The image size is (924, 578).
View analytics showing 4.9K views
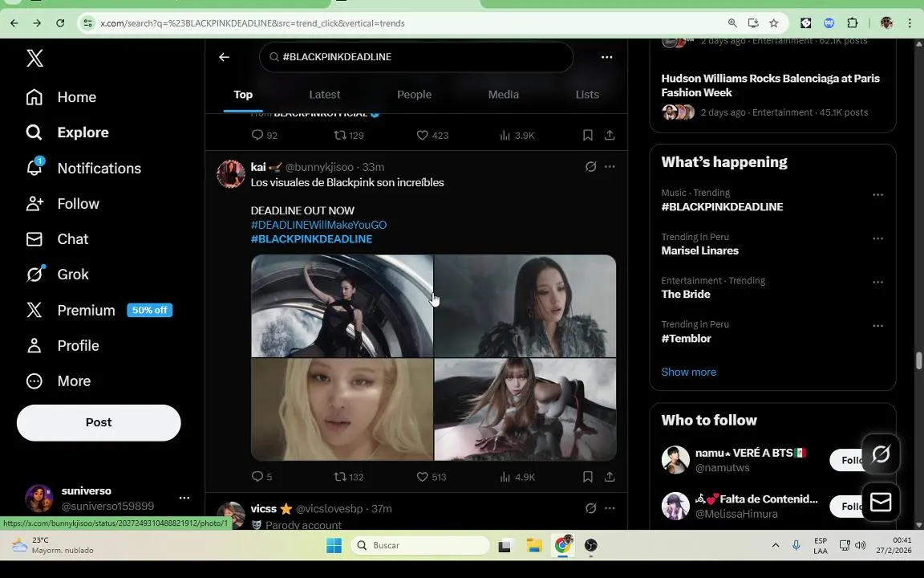517,477
